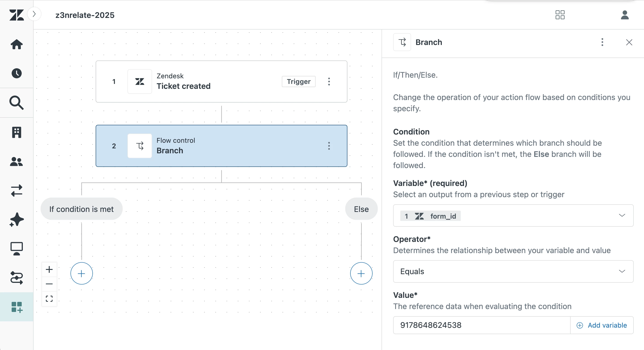The image size is (644, 350).
Task: Open Zendesk products grid icon
Action: tap(560, 15)
